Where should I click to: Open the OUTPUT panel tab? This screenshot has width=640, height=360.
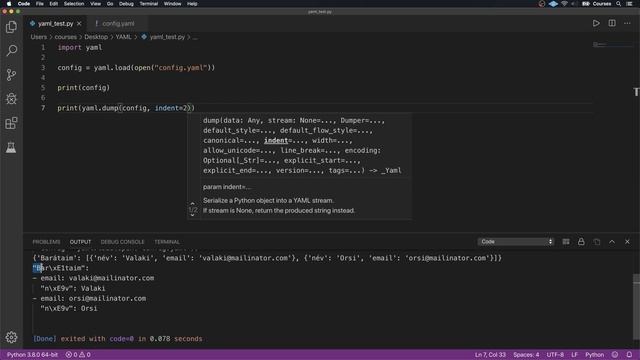80,242
